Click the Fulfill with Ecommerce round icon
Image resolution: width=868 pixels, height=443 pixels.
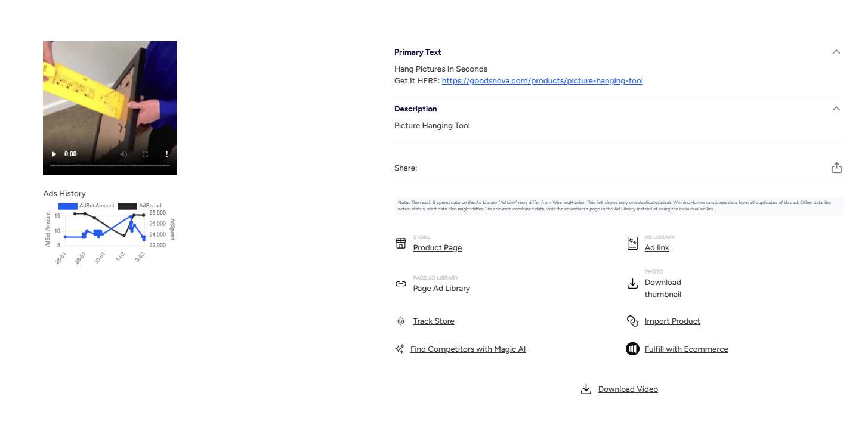[x=632, y=349]
